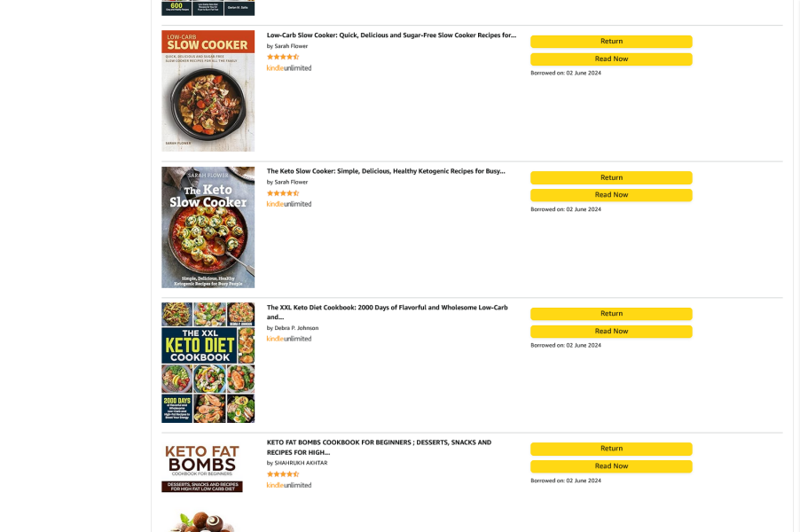Return the Keto Fat Bombs Cookbook

point(611,449)
